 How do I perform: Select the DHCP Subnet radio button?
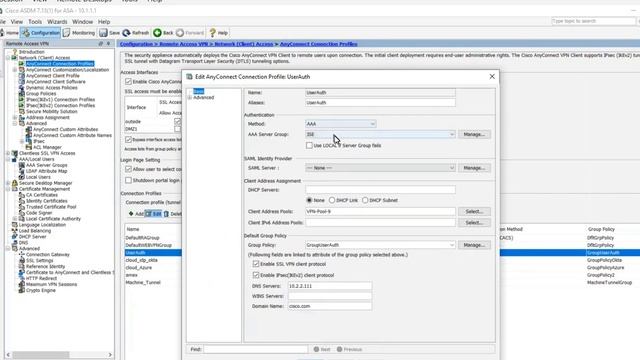click(x=365, y=200)
